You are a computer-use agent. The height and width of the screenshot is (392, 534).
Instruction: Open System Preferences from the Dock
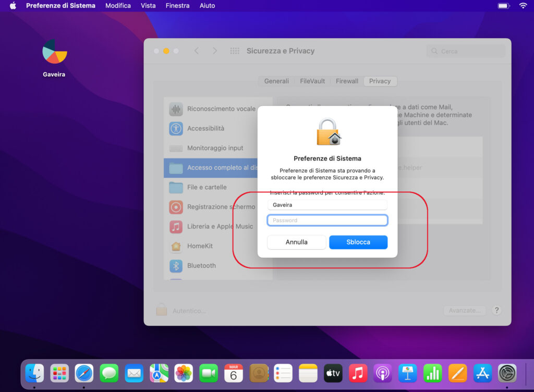click(x=507, y=373)
